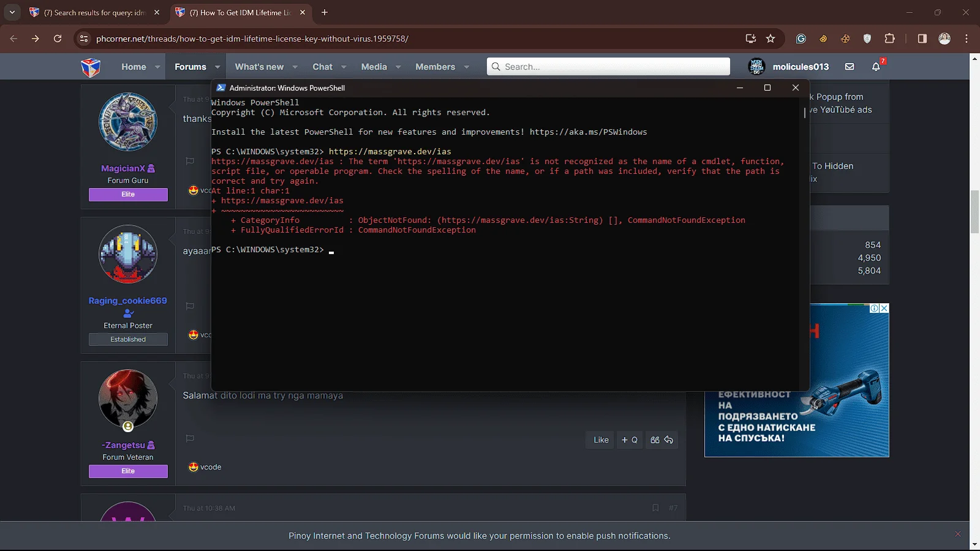Image resolution: width=980 pixels, height=551 pixels.
Task: Bookmark post #7 with the bookmark icon
Action: point(655,508)
